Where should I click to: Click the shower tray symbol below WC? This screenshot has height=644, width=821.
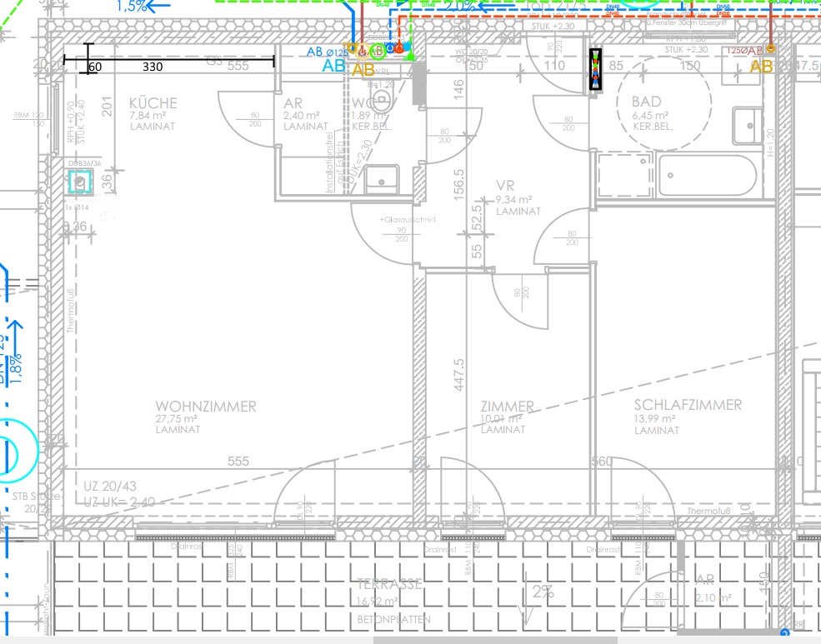pos(384,177)
